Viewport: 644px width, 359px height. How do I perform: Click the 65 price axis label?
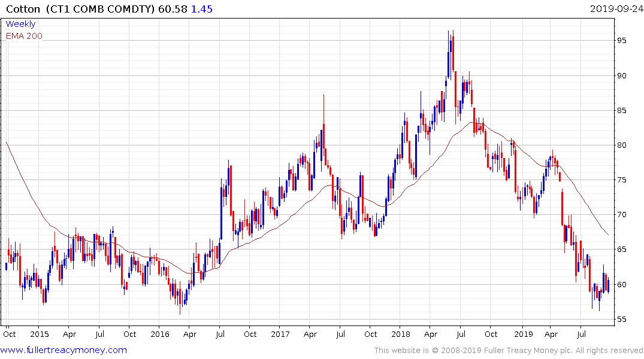click(621, 250)
